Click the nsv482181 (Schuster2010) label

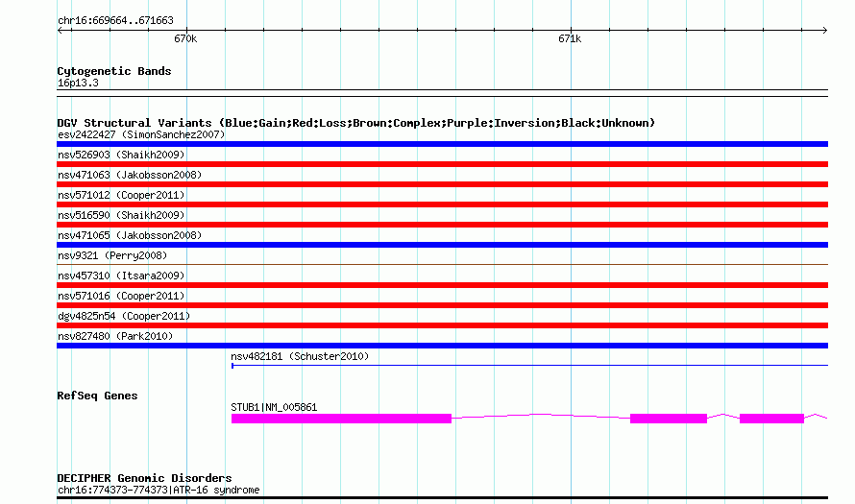[x=300, y=356]
